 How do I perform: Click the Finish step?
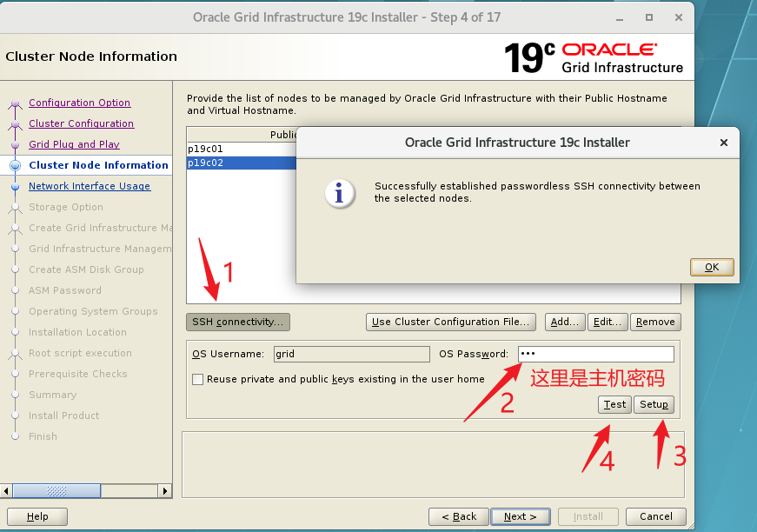pyautogui.click(x=43, y=436)
